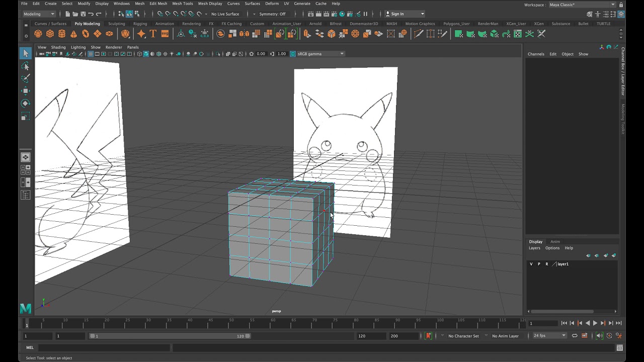The image size is (644, 362).
Task: Activate the Paint Selection tool
Action: pyautogui.click(x=25, y=78)
